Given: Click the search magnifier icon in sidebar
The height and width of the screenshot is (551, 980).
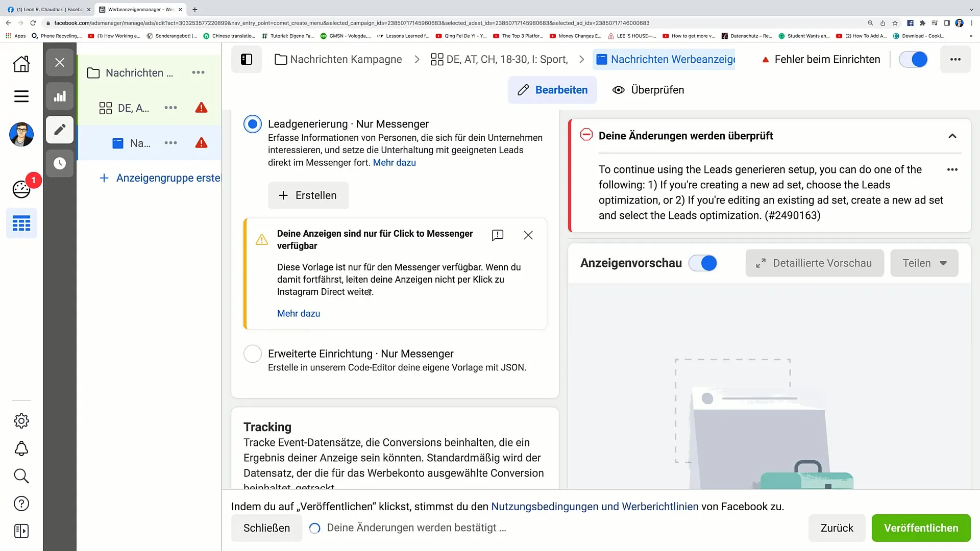Looking at the screenshot, I should click(x=21, y=477).
